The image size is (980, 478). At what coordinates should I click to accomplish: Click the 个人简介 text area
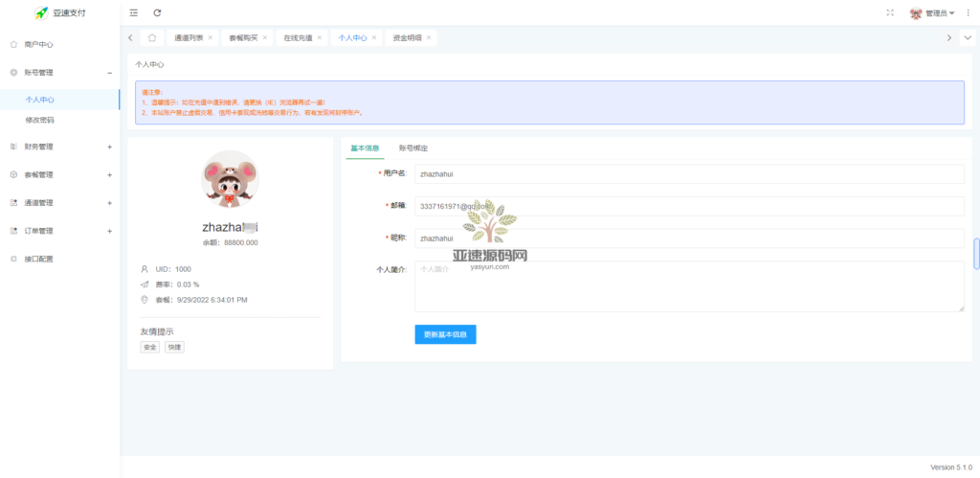689,285
